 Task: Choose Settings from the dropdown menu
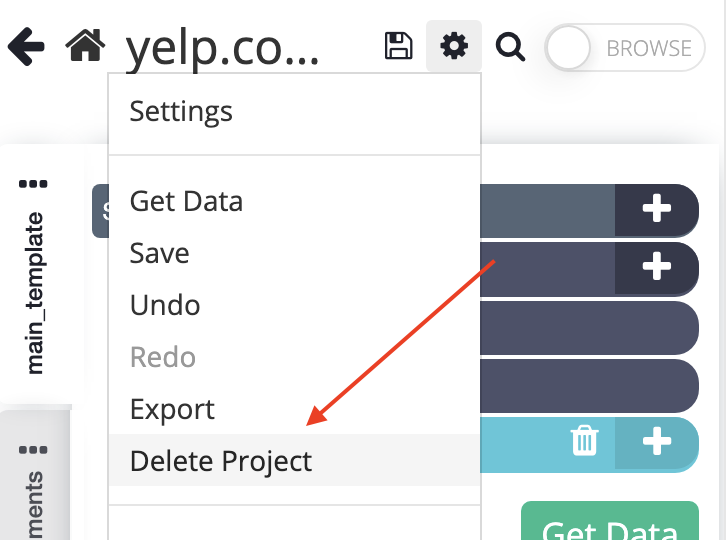[x=181, y=112]
